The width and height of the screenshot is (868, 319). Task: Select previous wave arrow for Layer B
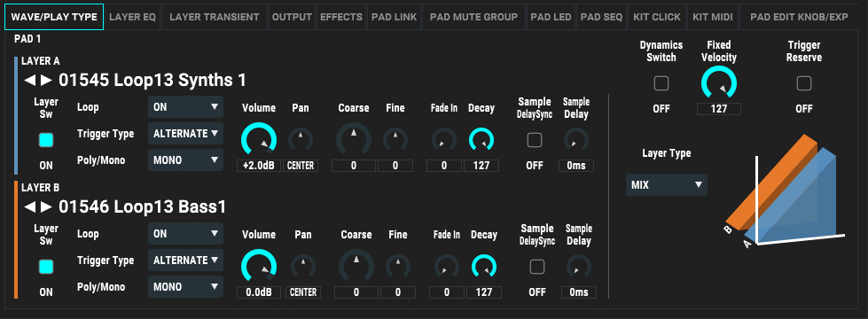pos(29,207)
